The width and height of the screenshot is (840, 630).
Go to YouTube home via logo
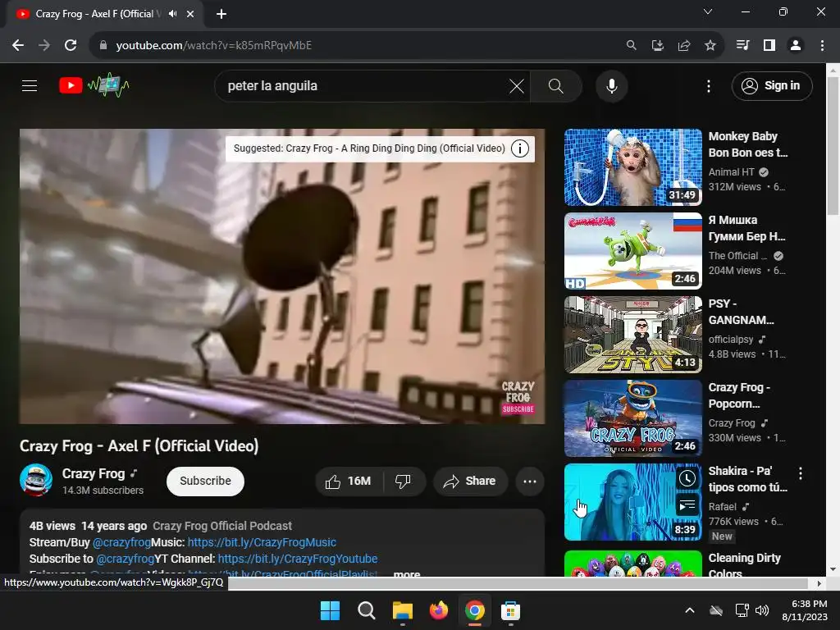pos(94,85)
